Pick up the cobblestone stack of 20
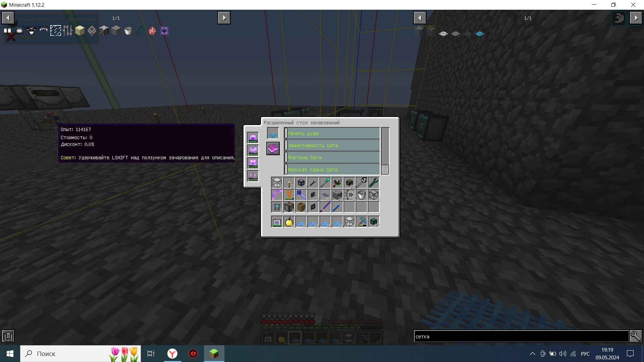 [337, 195]
